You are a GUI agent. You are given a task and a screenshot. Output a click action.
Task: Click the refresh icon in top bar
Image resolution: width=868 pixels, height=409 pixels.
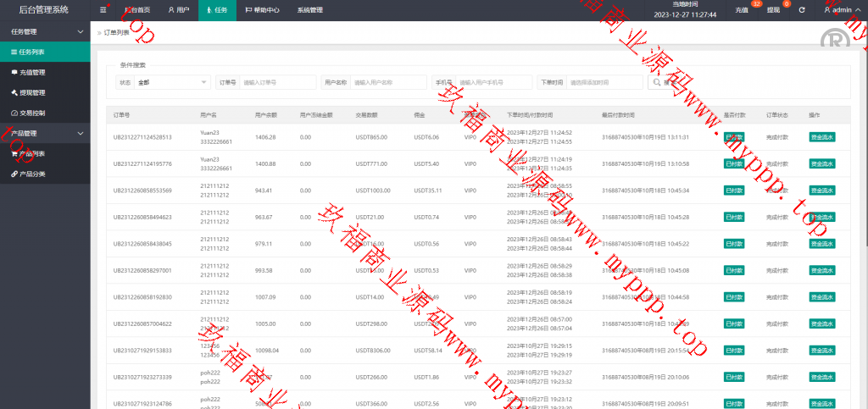tap(801, 10)
